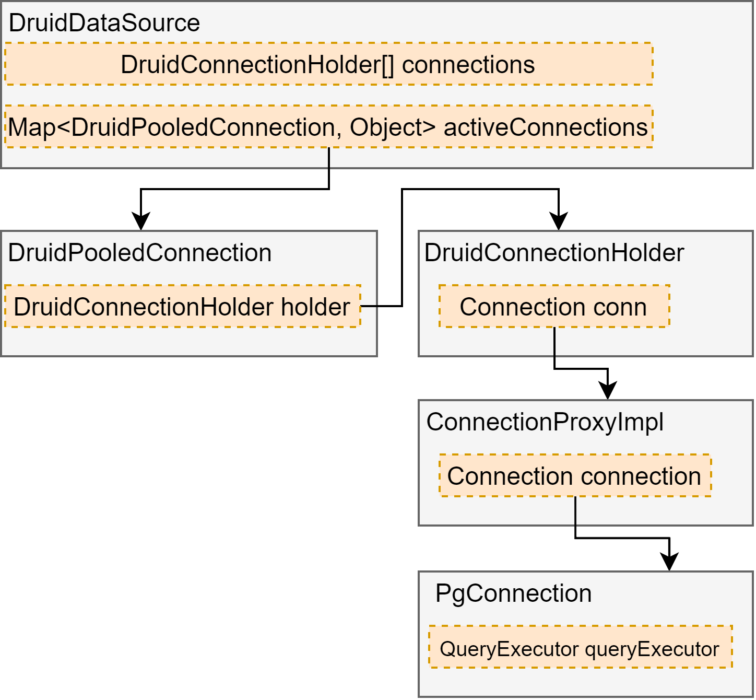Select the Connection connection field box
756x700 pixels.
tap(575, 475)
